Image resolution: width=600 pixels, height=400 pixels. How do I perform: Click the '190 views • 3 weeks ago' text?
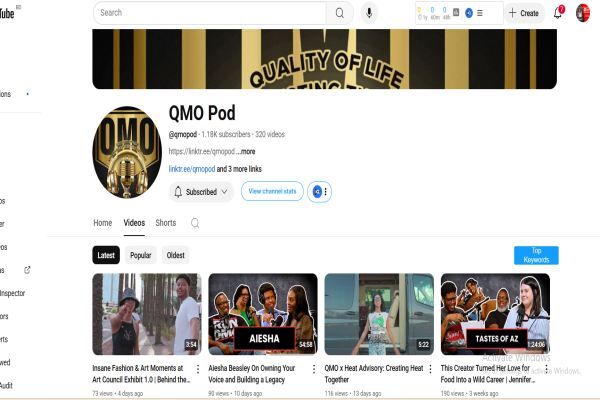[x=470, y=393]
